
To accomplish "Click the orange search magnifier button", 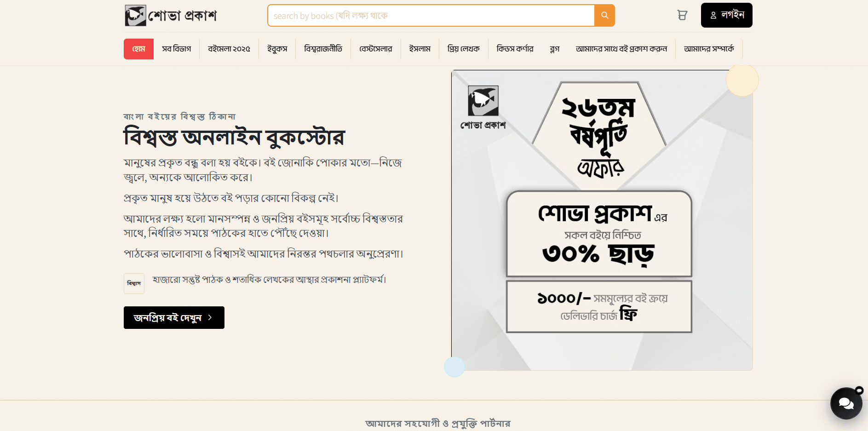I will 604,16.
